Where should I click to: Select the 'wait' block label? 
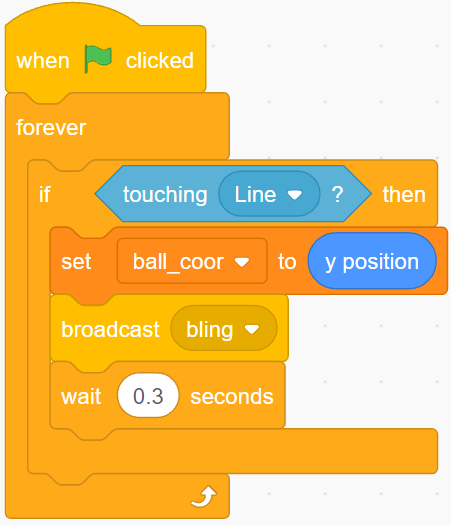click(x=81, y=396)
